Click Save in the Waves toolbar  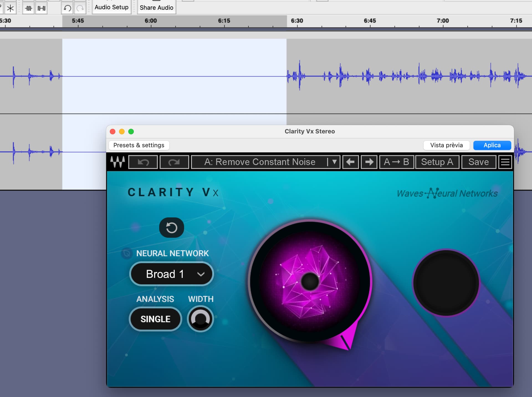pyautogui.click(x=479, y=162)
